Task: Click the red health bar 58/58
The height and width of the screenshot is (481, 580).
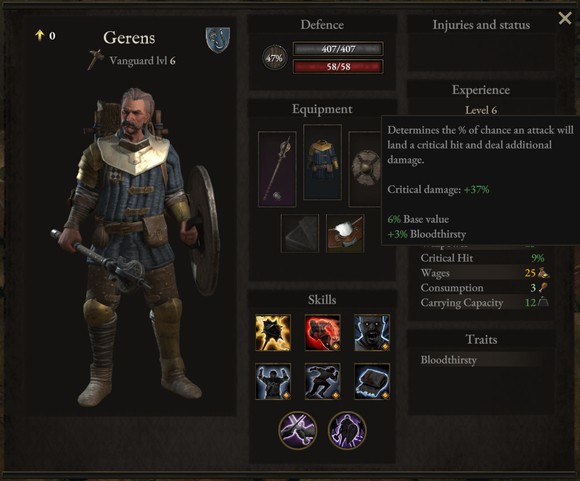Action: point(338,67)
